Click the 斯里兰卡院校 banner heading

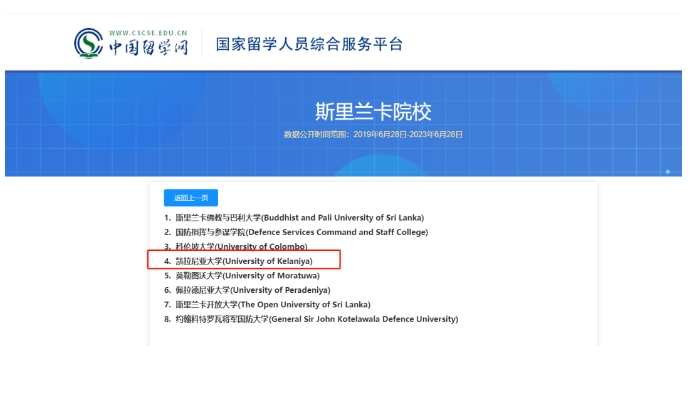[373, 112]
